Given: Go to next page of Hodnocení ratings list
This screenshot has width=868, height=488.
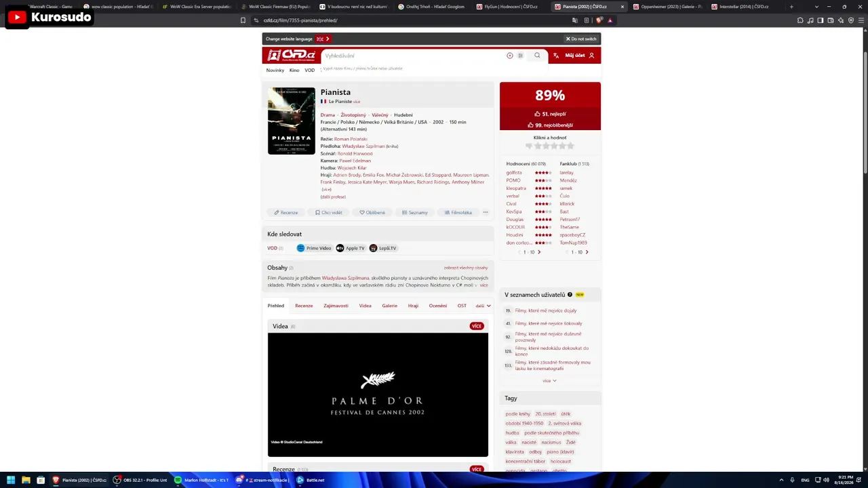Looking at the screenshot, I should [x=539, y=252].
